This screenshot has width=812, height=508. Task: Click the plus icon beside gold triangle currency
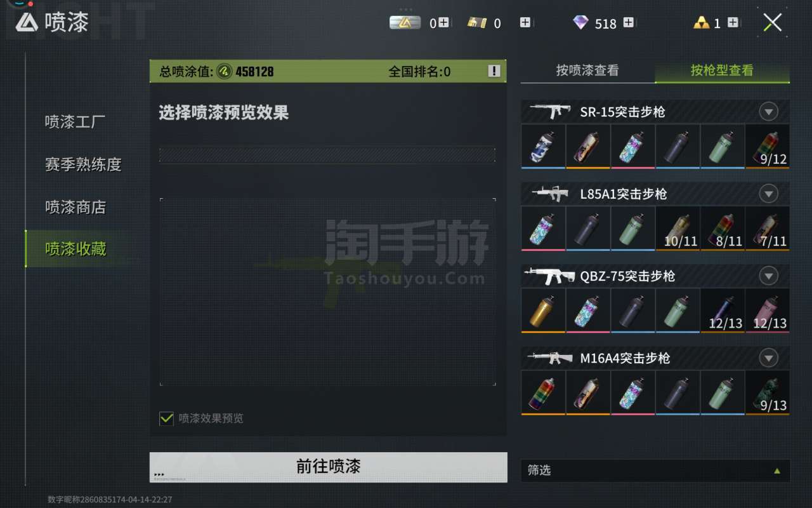733,23
